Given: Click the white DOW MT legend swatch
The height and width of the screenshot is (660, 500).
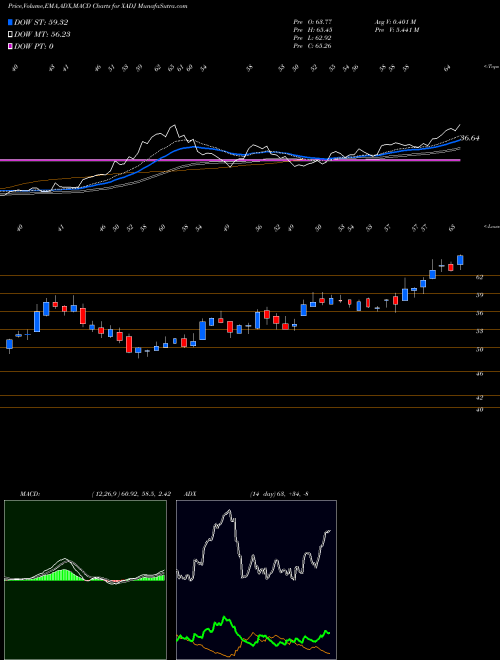Looking at the screenshot, I should (11, 35).
